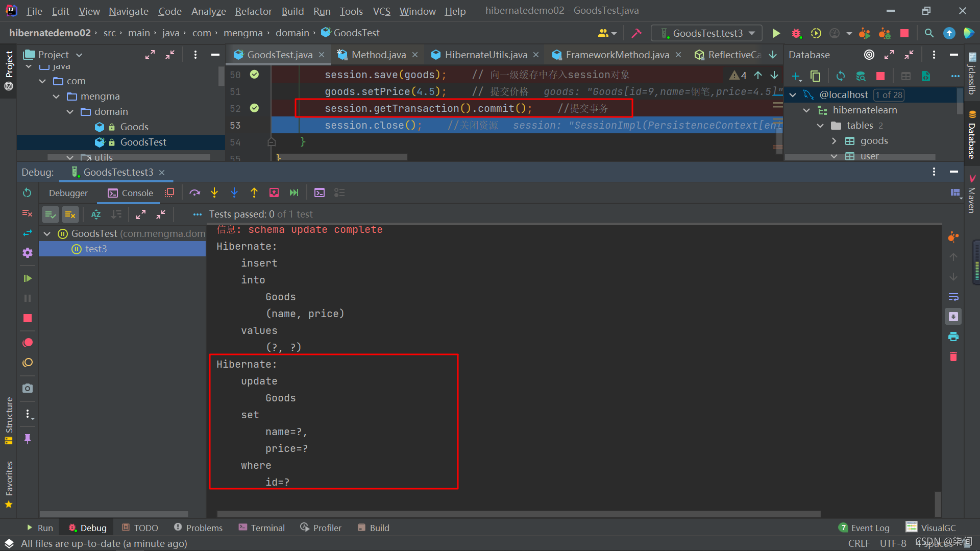Run GoodsTest.test3 with green play icon
The width and height of the screenshot is (980, 551).
[776, 33]
